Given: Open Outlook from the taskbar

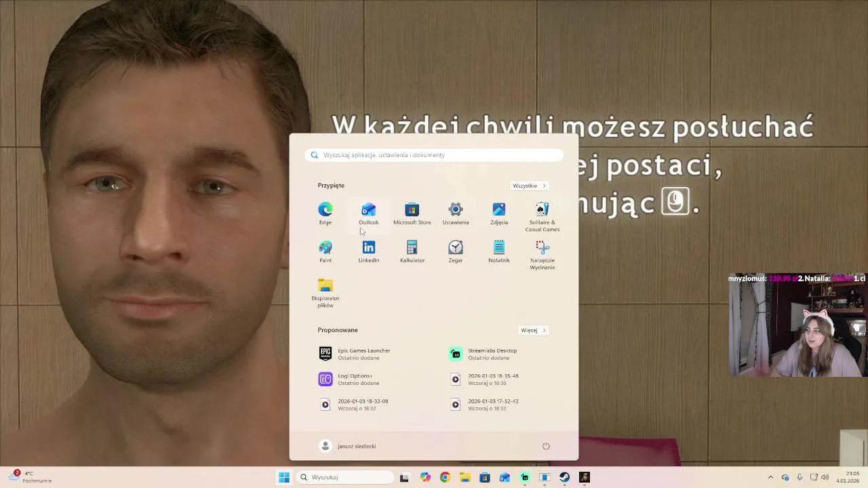Looking at the screenshot, I should click(505, 477).
